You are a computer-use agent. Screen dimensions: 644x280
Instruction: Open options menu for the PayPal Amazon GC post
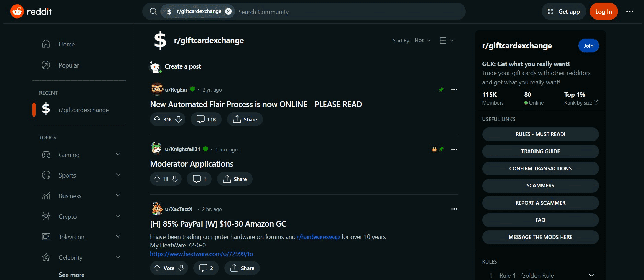tap(454, 209)
